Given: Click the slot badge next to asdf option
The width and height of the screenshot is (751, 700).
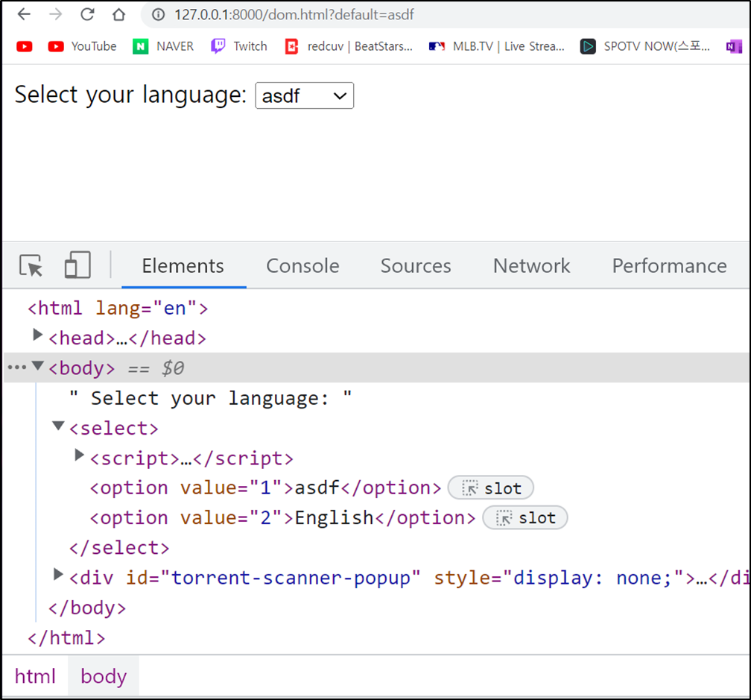Looking at the screenshot, I should tap(491, 488).
